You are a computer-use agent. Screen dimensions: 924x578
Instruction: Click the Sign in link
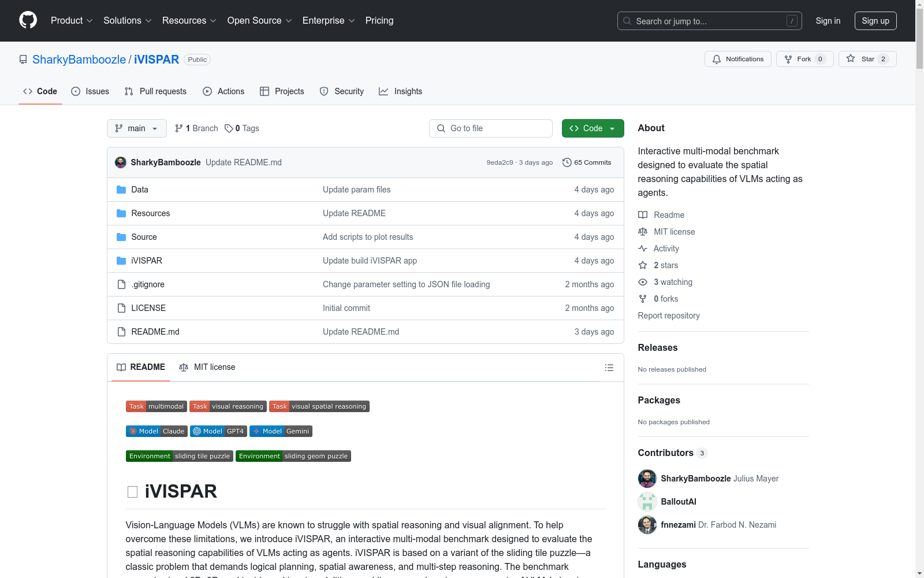828,21
